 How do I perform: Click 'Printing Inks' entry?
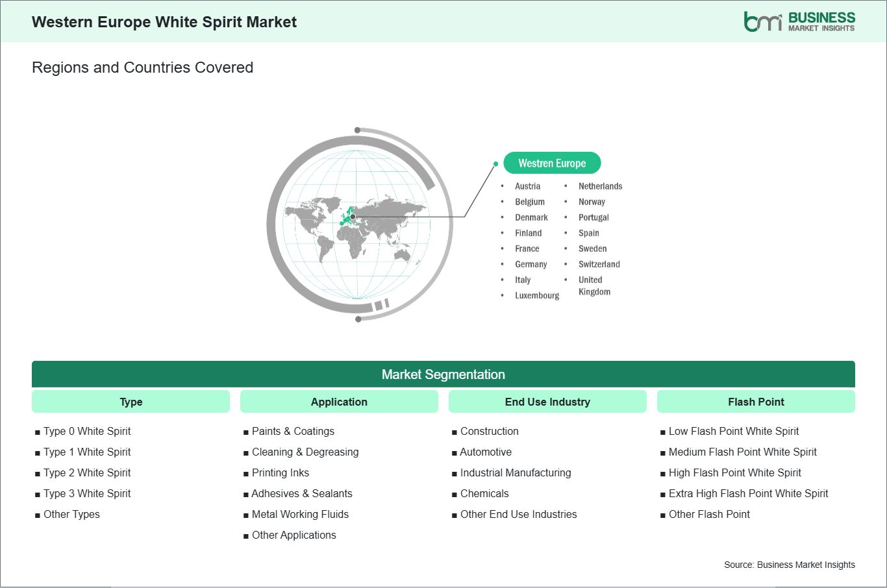[x=281, y=472]
